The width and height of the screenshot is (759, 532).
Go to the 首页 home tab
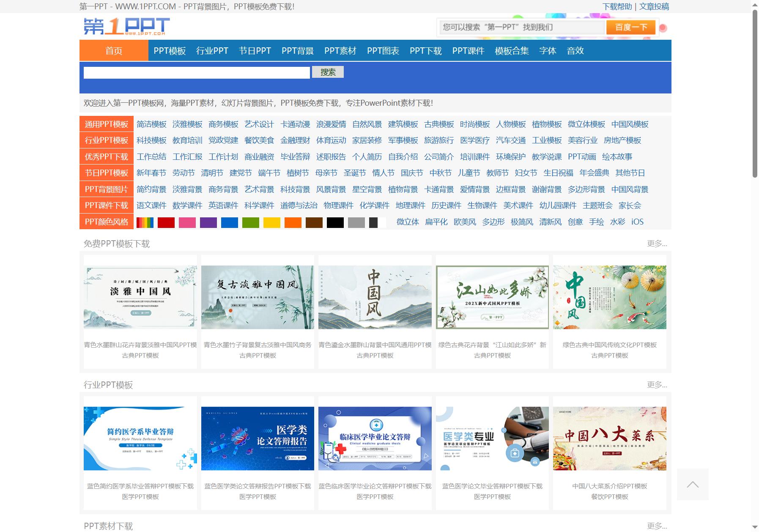pyautogui.click(x=114, y=51)
